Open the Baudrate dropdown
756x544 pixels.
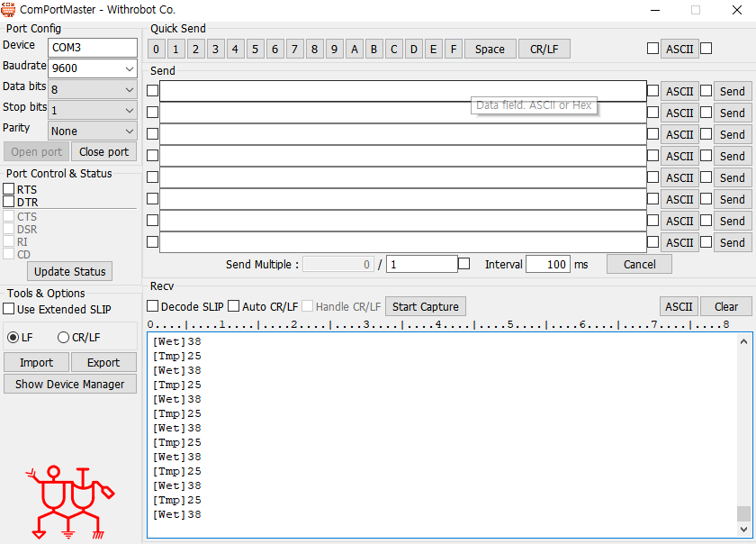point(130,68)
